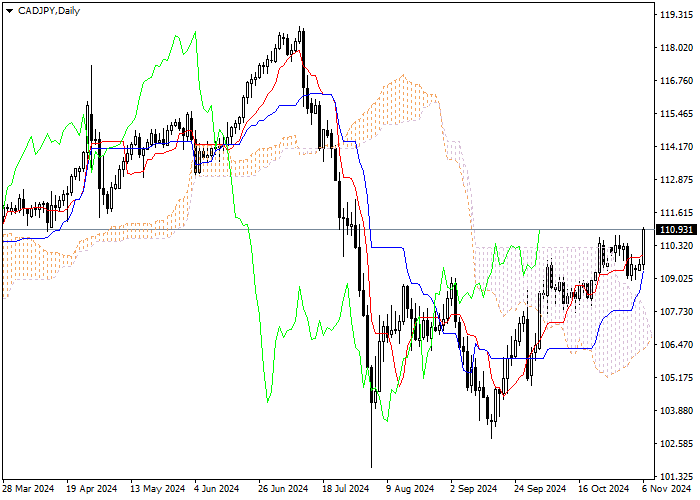This screenshot has width=700, height=500.
Task: Select the 111.615 price scale label
Action: click(x=676, y=213)
